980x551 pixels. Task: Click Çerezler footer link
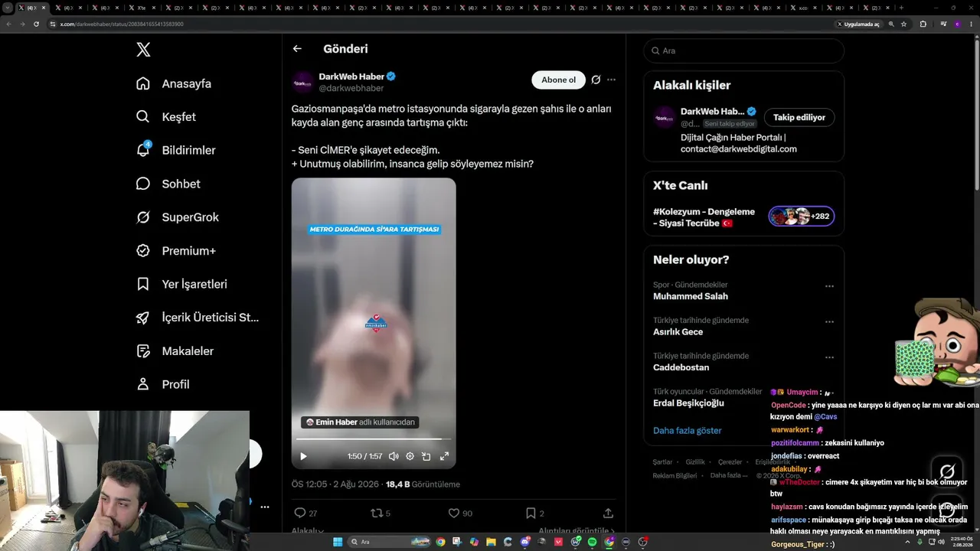click(730, 462)
